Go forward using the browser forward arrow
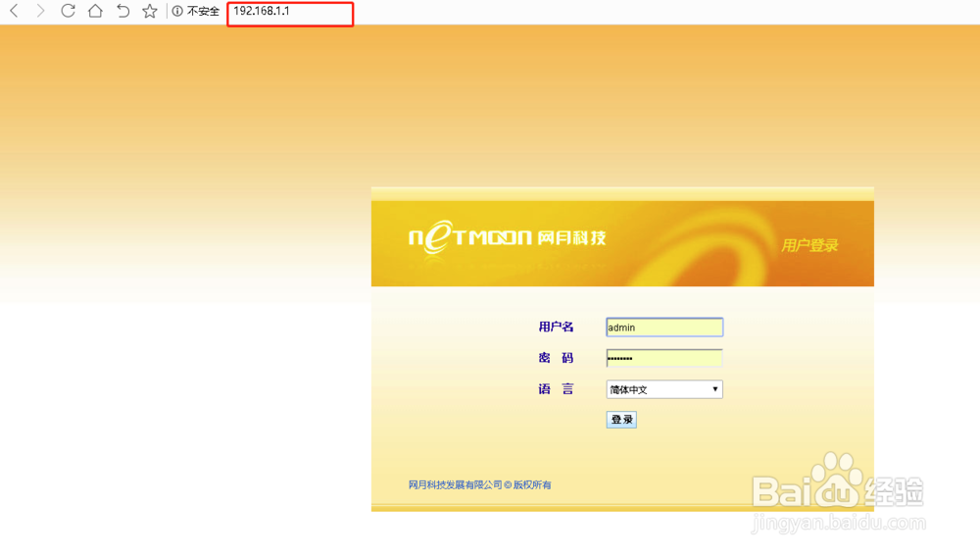 coord(40,11)
